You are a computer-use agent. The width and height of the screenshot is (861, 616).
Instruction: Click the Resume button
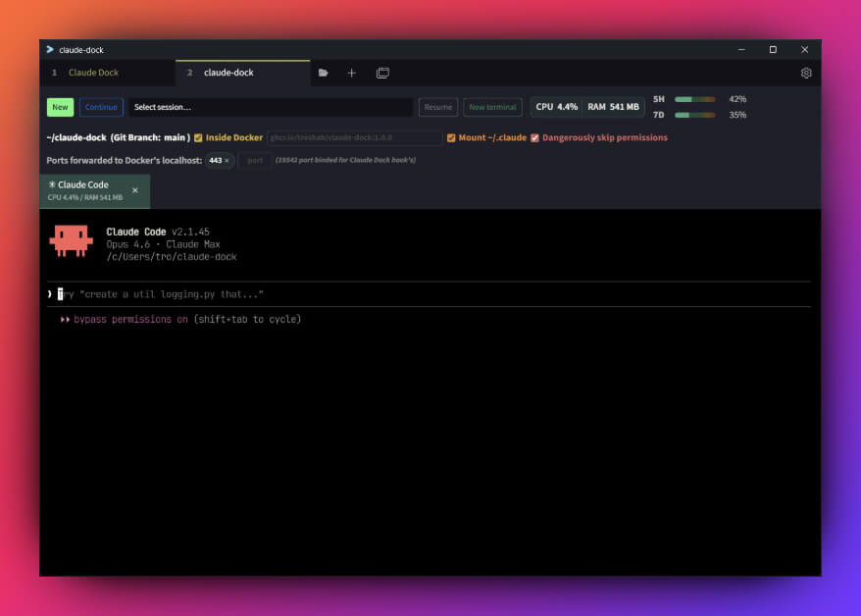click(437, 107)
